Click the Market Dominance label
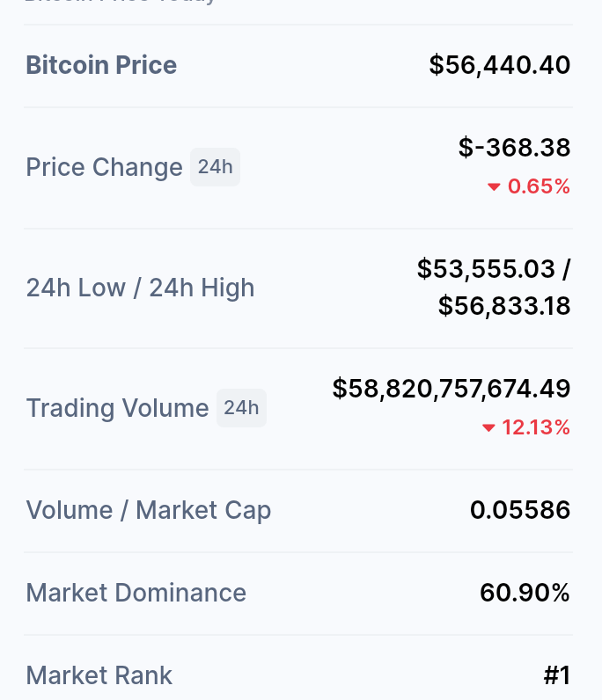Viewport: 602px width, 700px height. tap(136, 593)
